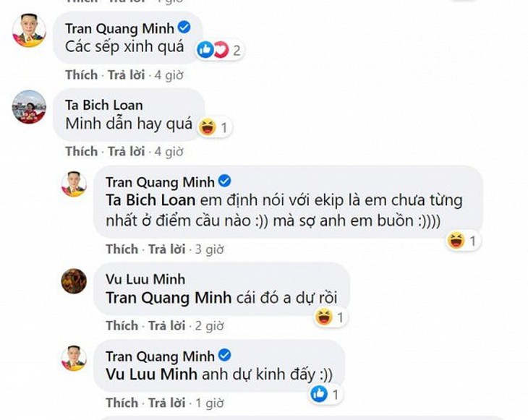Click the "2 giờ" timestamp on Vu Luu Minh's reply
Viewport: 528px width, 420px height.
pyautogui.click(x=210, y=325)
